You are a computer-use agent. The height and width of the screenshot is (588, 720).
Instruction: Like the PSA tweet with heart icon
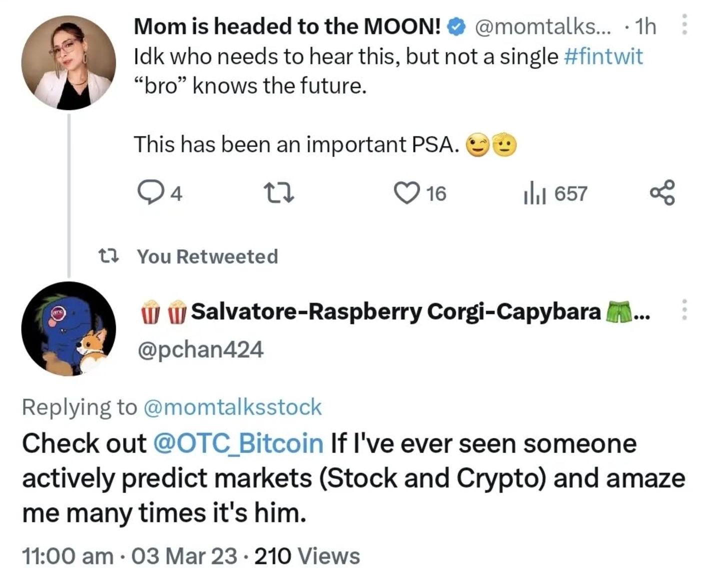click(406, 193)
